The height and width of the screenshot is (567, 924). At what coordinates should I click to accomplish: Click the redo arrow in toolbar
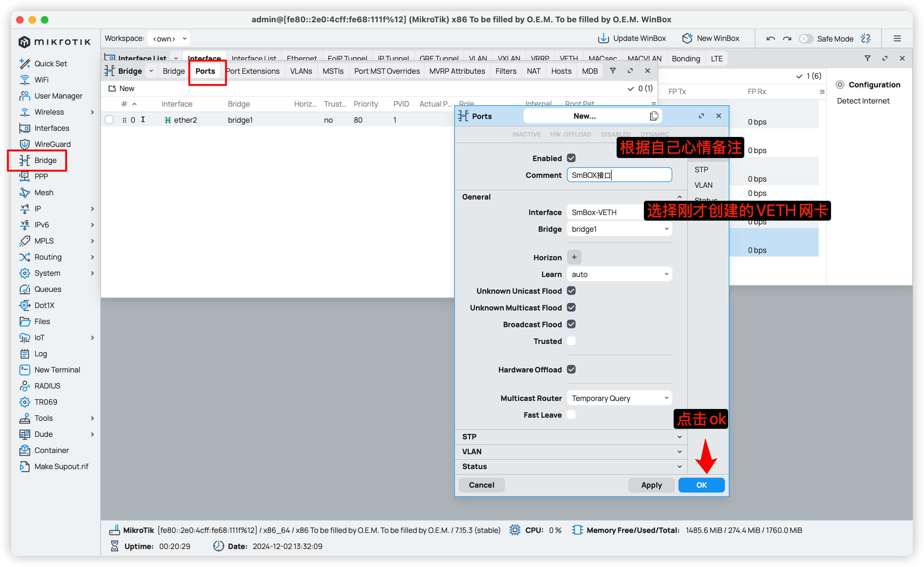(x=787, y=39)
